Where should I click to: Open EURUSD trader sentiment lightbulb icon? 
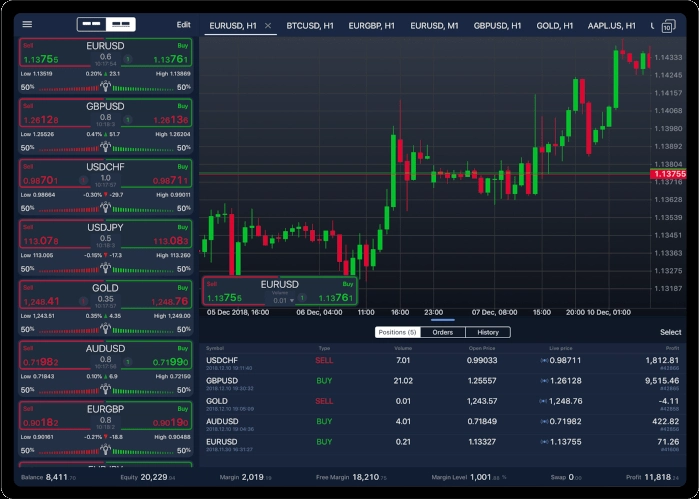[106, 87]
